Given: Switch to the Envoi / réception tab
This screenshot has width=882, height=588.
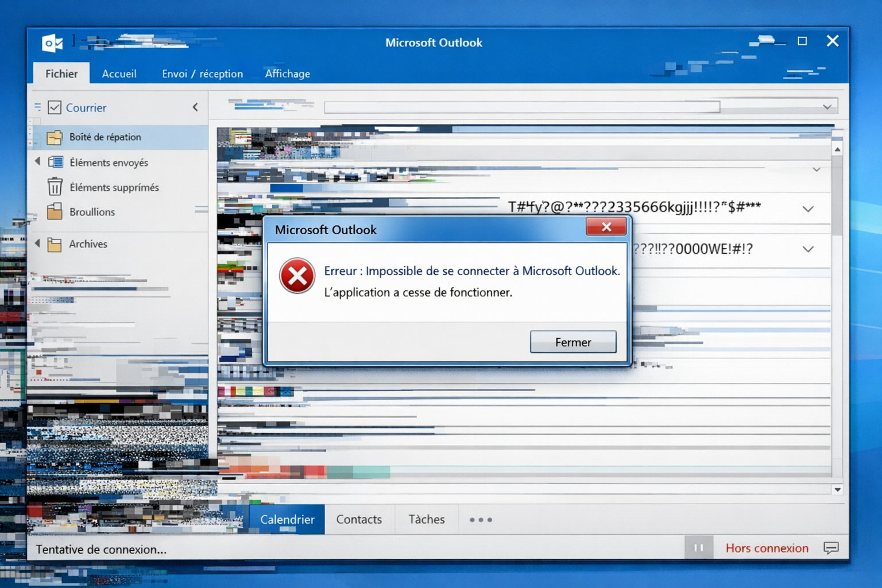Looking at the screenshot, I should tap(202, 73).
